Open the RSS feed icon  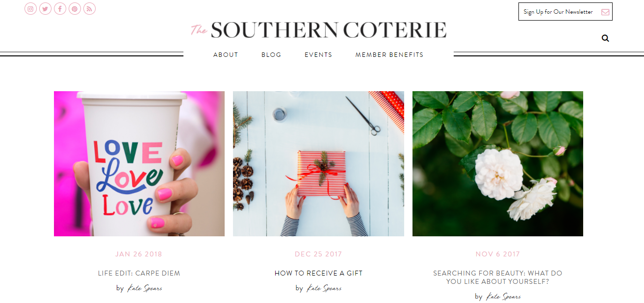[89, 9]
